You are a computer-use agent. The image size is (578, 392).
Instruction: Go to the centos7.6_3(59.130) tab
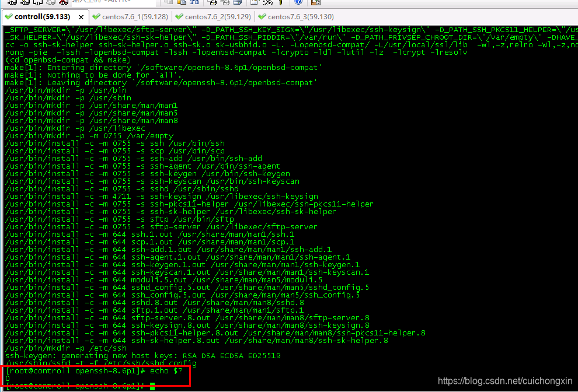pyautogui.click(x=297, y=17)
